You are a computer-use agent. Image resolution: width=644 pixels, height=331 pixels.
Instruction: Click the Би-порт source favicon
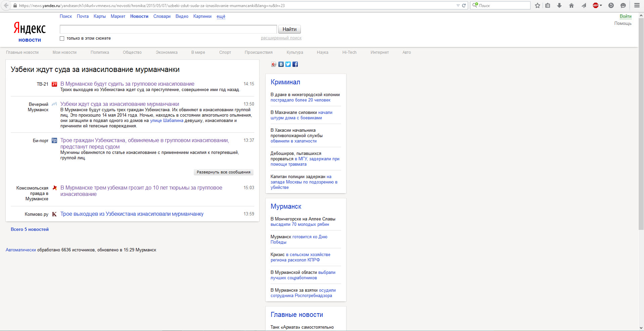tap(54, 140)
